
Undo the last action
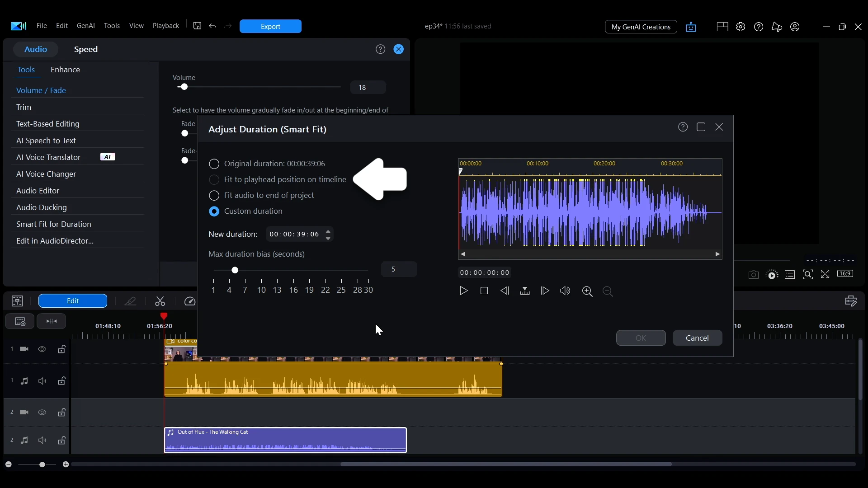[213, 26]
